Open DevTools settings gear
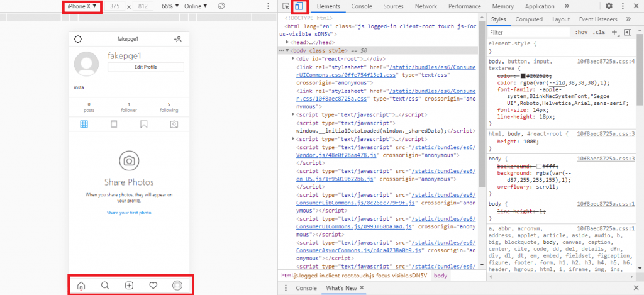Image resolution: width=644 pixels, height=295 pixels. [x=609, y=6]
